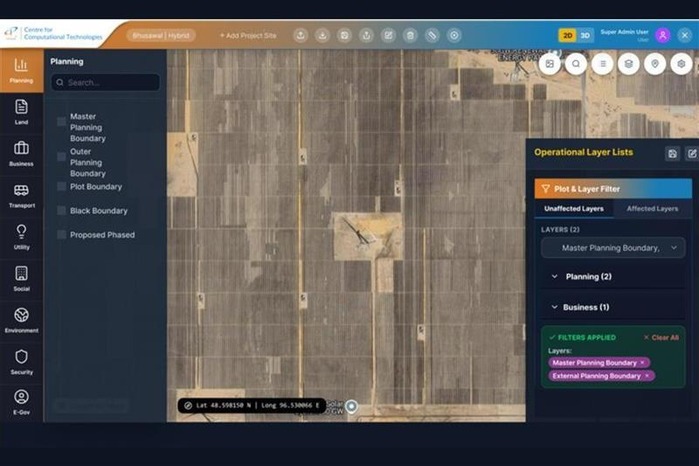The width and height of the screenshot is (699, 466).
Task: Click the round map search button
Action: click(x=576, y=64)
